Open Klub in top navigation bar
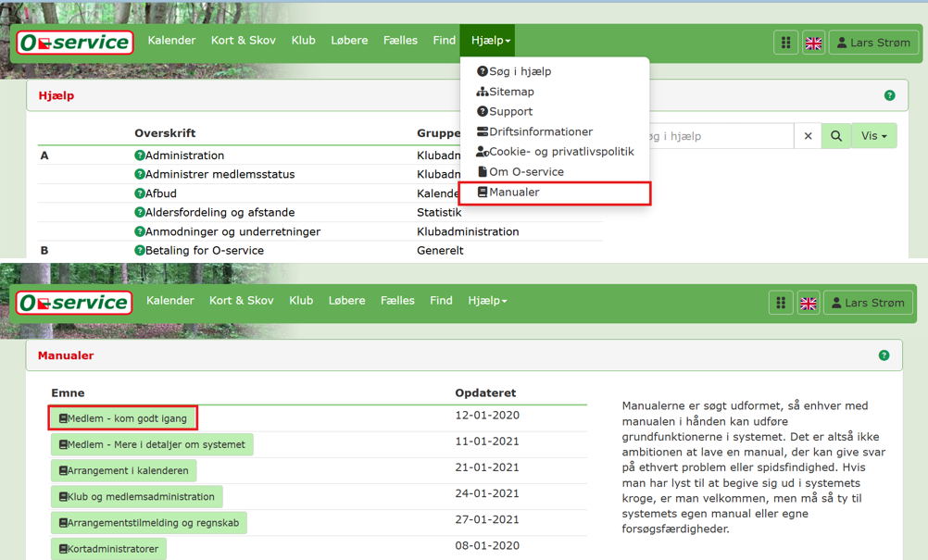The width and height of the screenshot is (928, 560). [x=303, y=40]
